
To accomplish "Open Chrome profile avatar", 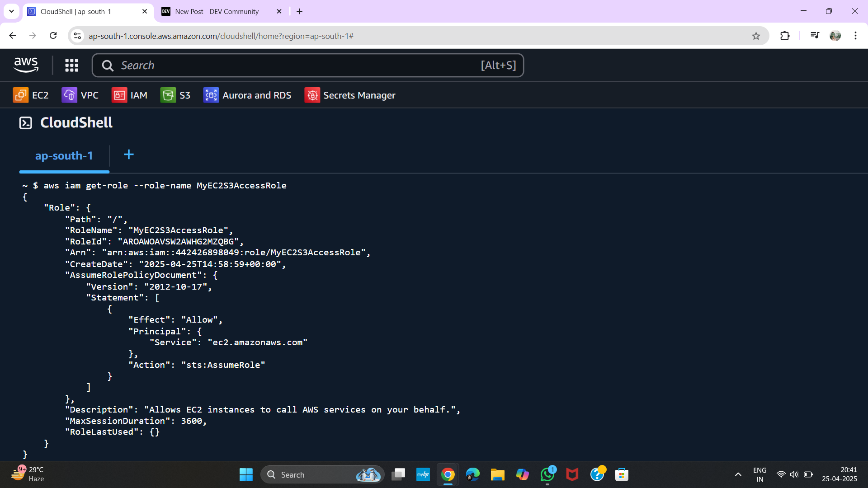I will pos(835,36).
